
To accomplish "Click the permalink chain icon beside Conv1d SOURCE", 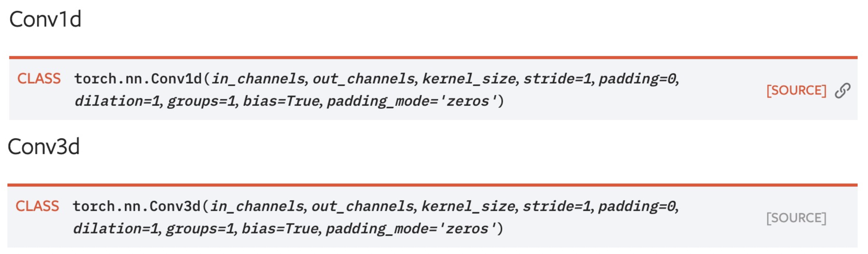I will [x=842, y=90].
